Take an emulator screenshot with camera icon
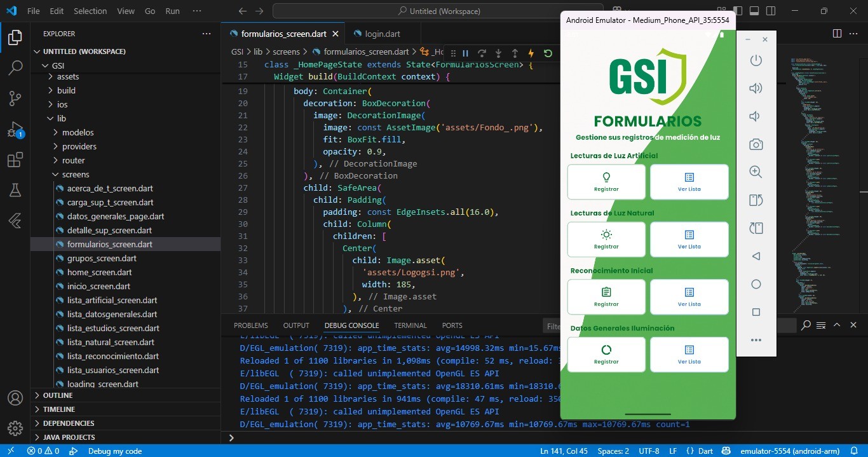The height and width of the screenshot is (457, 868). coord(756,144)
